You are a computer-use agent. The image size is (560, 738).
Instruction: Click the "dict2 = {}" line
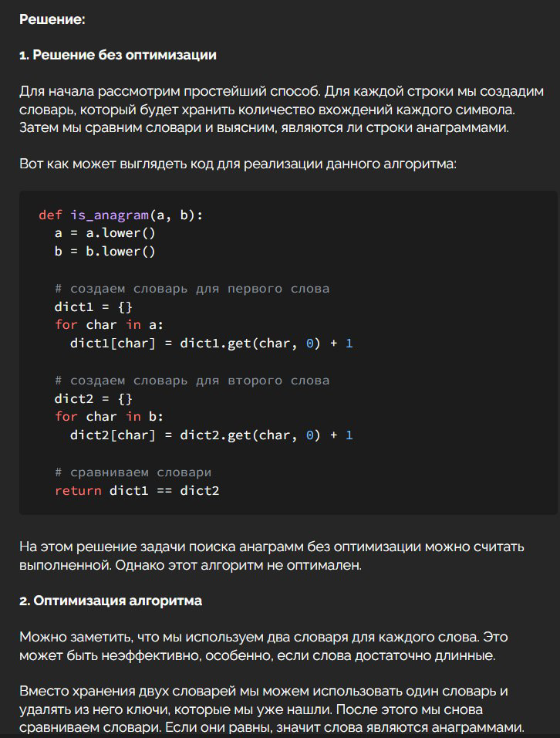point(93,398)
